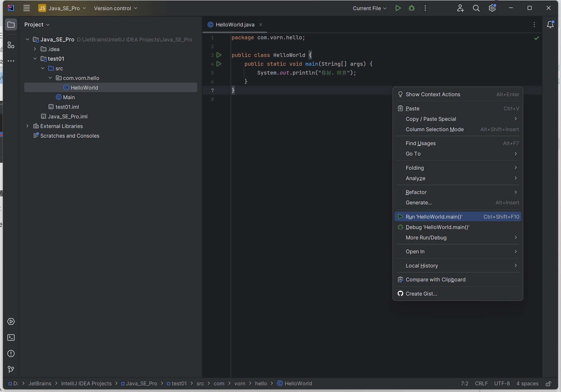
Task: Expand the .idea folder in project tree
Action: coord(35,49)
